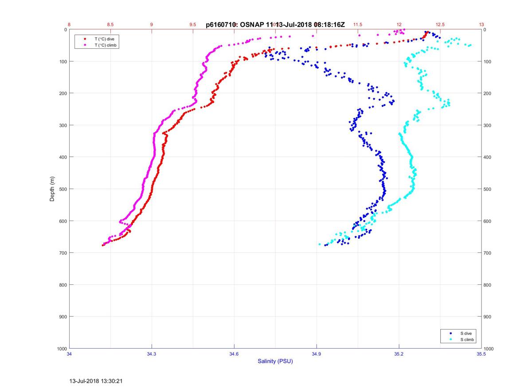Select the Salinity (PSU) axis label
532x392 pixels.
[275, 361]
